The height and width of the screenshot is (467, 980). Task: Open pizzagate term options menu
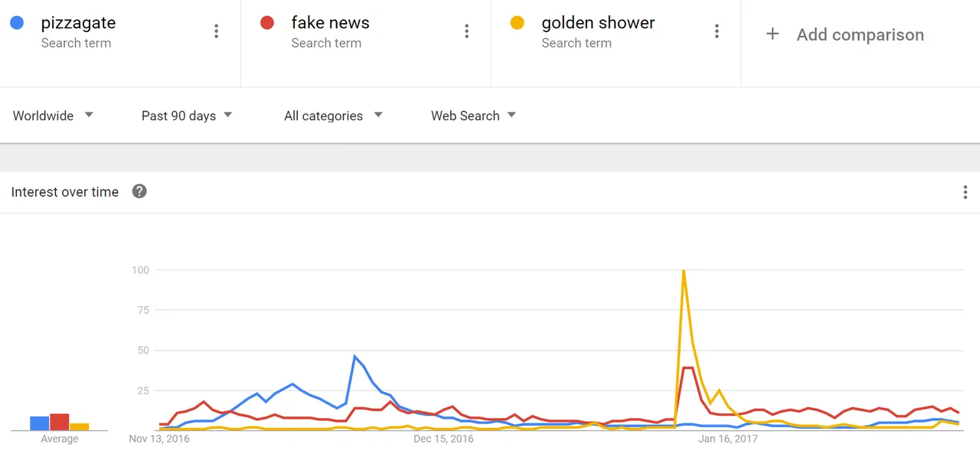(217, 31)
